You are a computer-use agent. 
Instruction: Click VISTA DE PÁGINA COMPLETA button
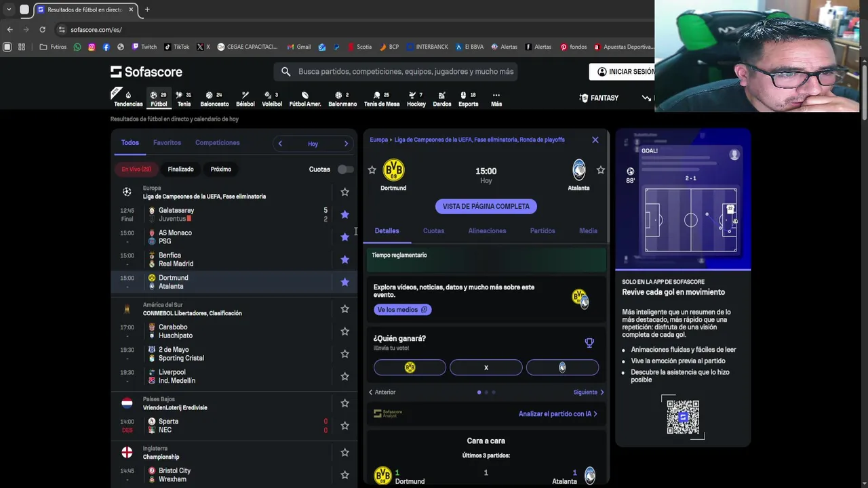pos(486,206)
